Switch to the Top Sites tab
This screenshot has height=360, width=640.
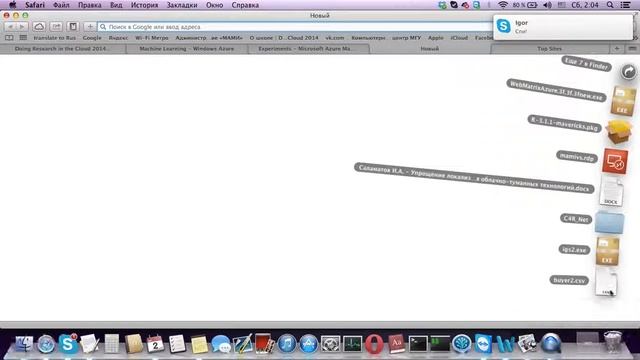pos(549,49)
